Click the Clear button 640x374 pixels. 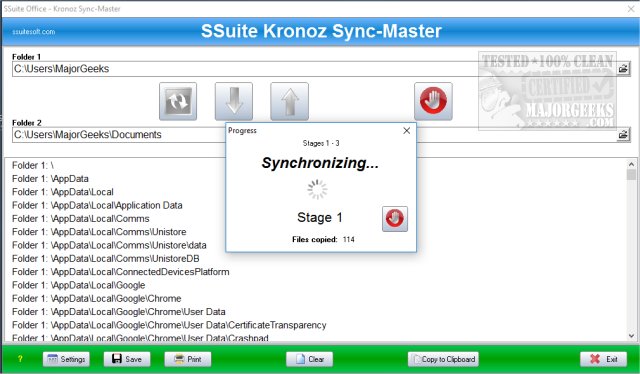tap(309, 359)
